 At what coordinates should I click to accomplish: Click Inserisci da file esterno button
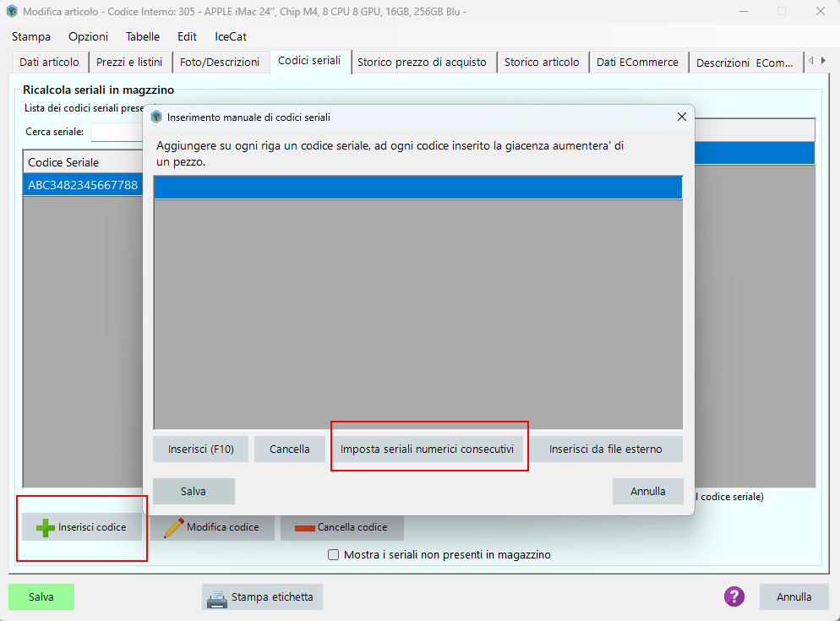(605, 449)
